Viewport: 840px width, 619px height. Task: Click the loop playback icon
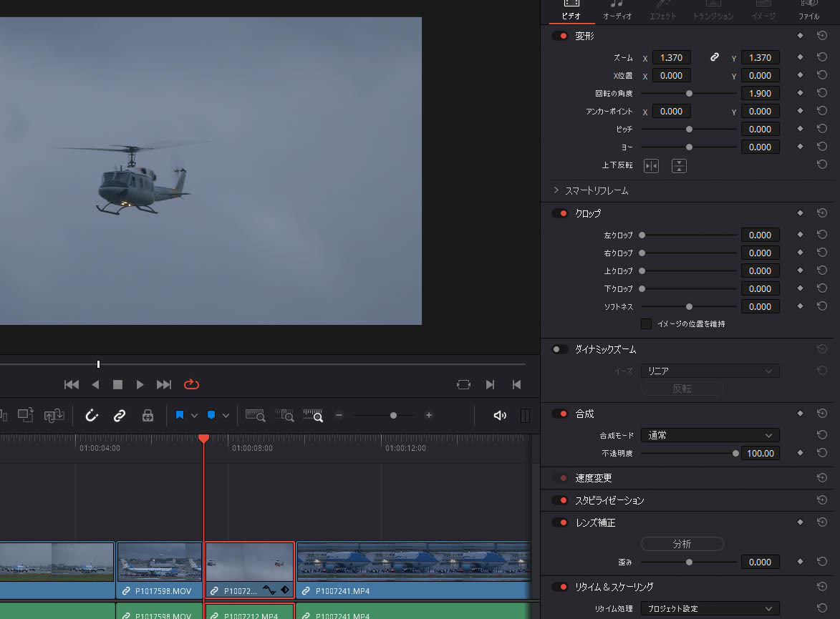coord(191,384)
